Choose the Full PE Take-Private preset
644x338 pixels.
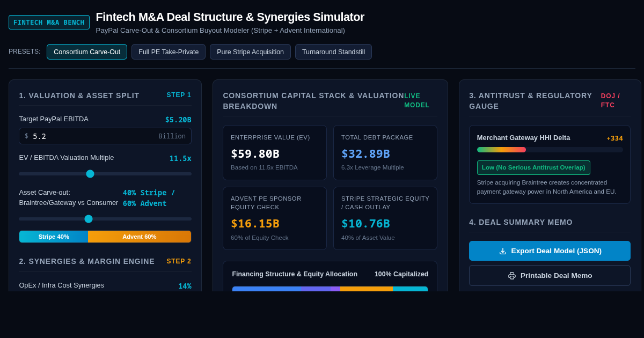click(x=169, y=52)
